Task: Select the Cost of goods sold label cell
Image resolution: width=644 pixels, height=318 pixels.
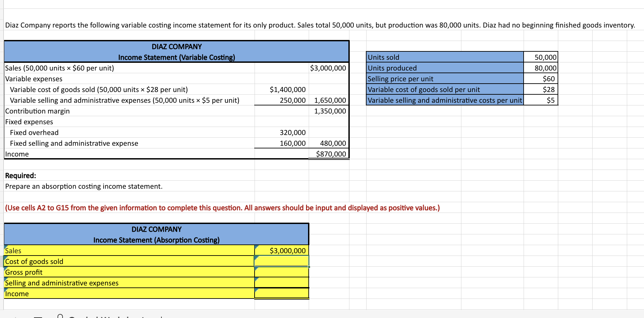Action: pos(129,262)
